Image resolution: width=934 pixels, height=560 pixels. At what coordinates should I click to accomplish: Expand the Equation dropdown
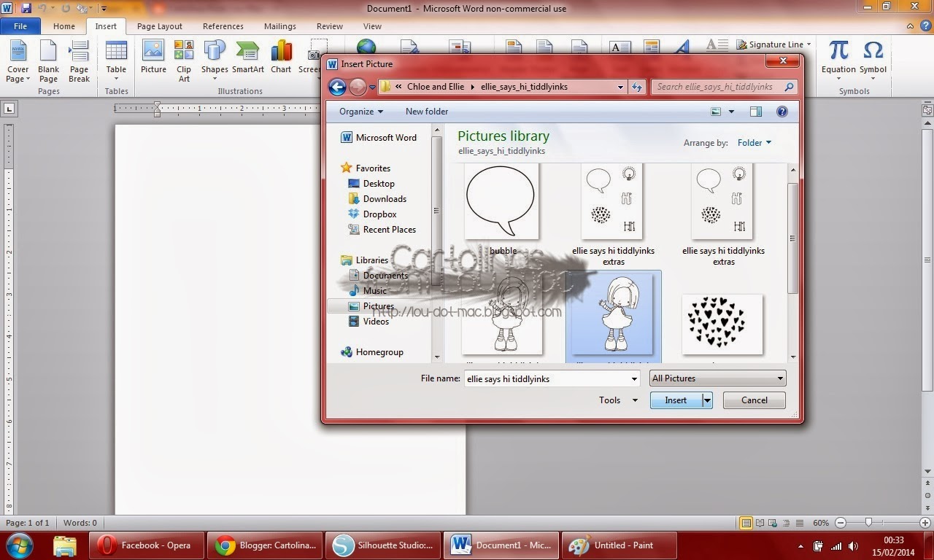coord(838,61)
